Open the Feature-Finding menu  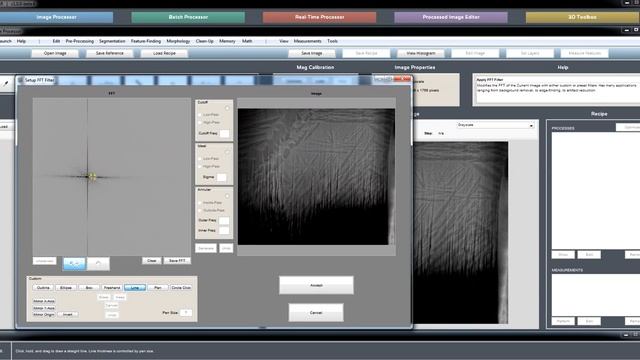click(146, 41)
